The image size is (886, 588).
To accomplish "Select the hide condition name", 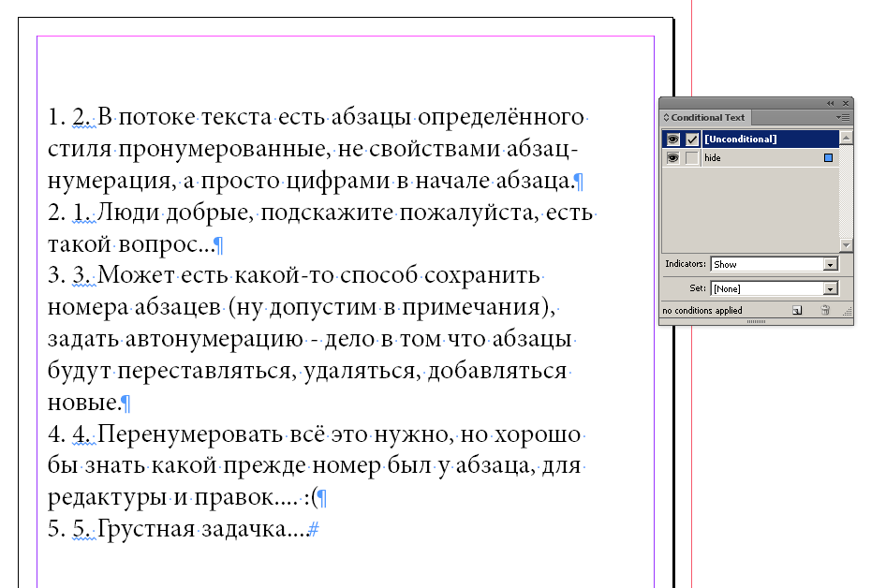I will pyautogui.click(x=713, y=158).
